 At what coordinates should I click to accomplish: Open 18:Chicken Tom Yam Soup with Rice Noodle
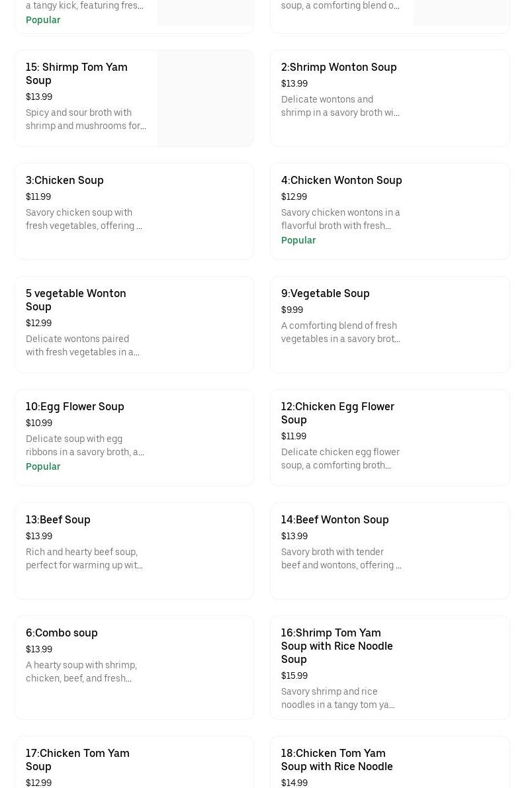coord(337,760)
